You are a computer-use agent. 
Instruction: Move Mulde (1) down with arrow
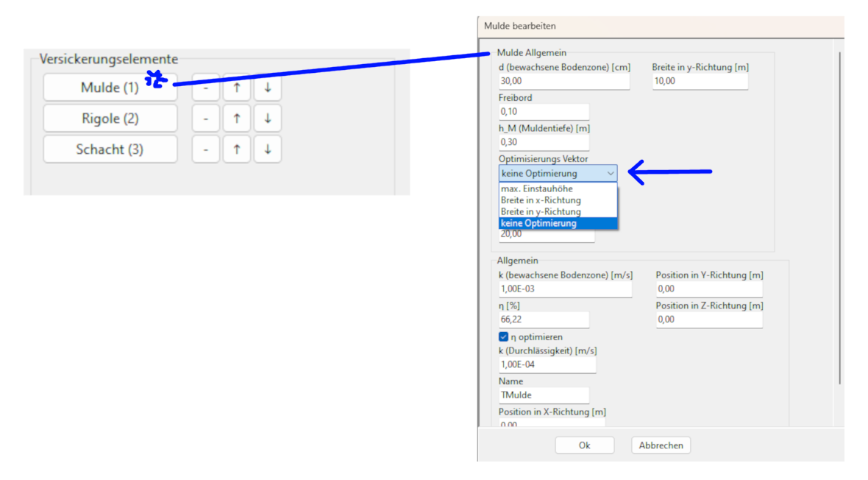click(x=268, y=88)
